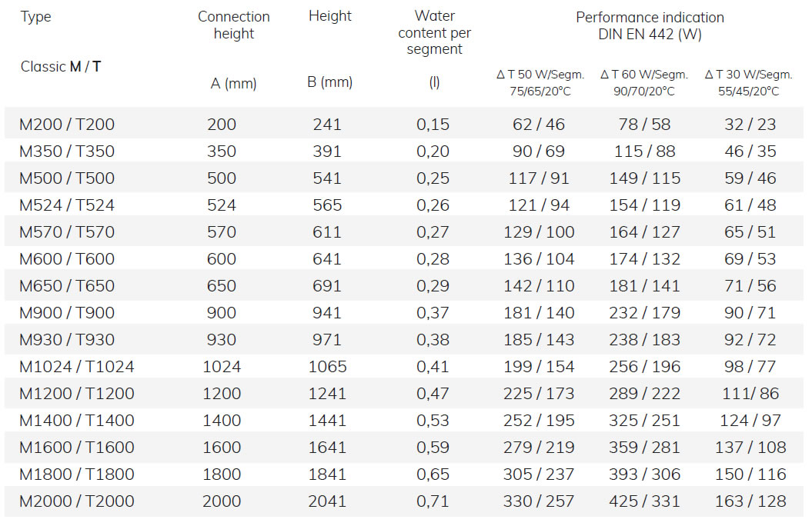Select the 150 / 116 value for M1800

tap(750, 474)
